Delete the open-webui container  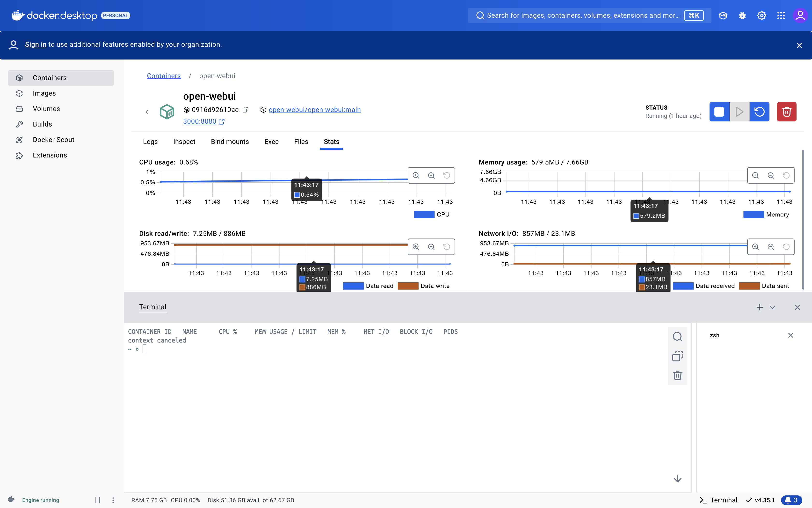(x=787, y=112)
